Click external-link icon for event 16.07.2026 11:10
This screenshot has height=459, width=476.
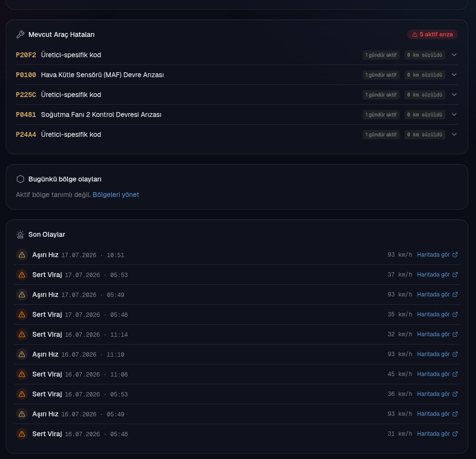click(455, 354)
